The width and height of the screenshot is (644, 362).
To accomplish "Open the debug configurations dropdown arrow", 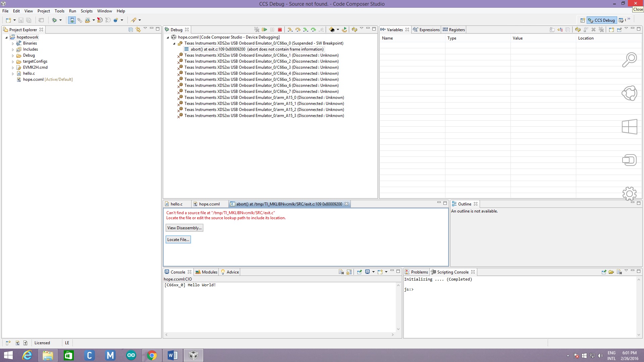I will [60, 20].
